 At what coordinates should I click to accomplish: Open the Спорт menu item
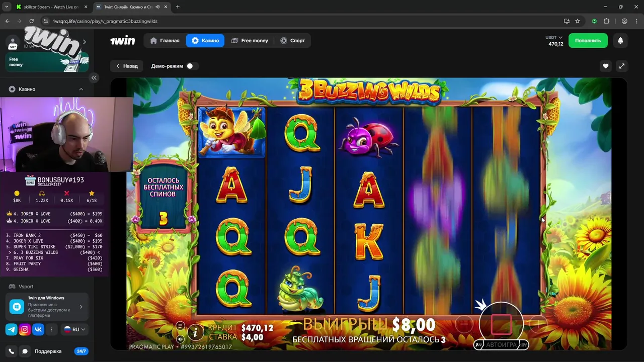click(292, 41)
